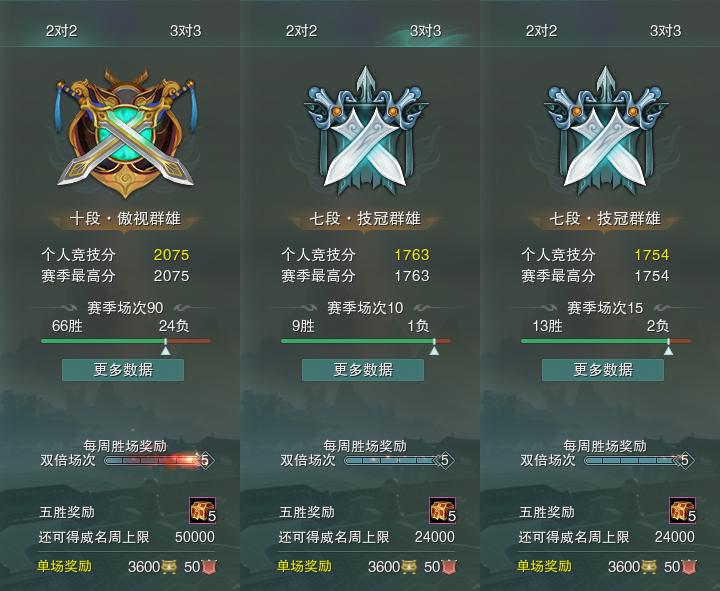Click the golden crossed-swords rank badge
The image size is (720, 591).
click(125, 133)
